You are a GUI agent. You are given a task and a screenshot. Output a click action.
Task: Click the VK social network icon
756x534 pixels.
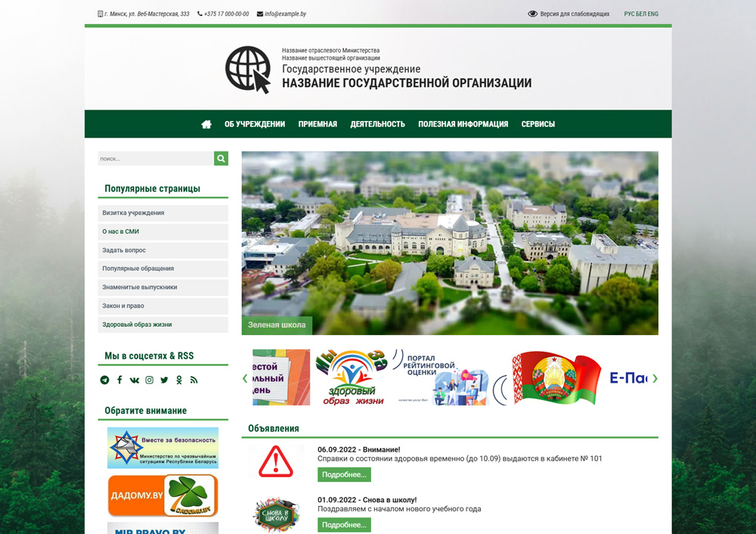click(135, 380)
